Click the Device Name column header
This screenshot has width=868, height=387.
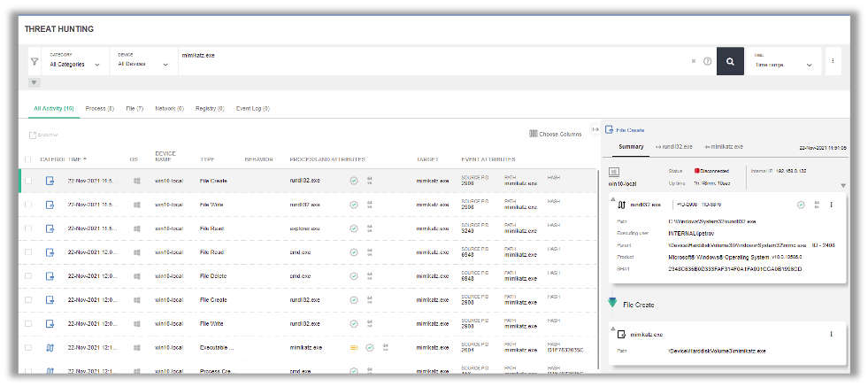coord(165,157)
